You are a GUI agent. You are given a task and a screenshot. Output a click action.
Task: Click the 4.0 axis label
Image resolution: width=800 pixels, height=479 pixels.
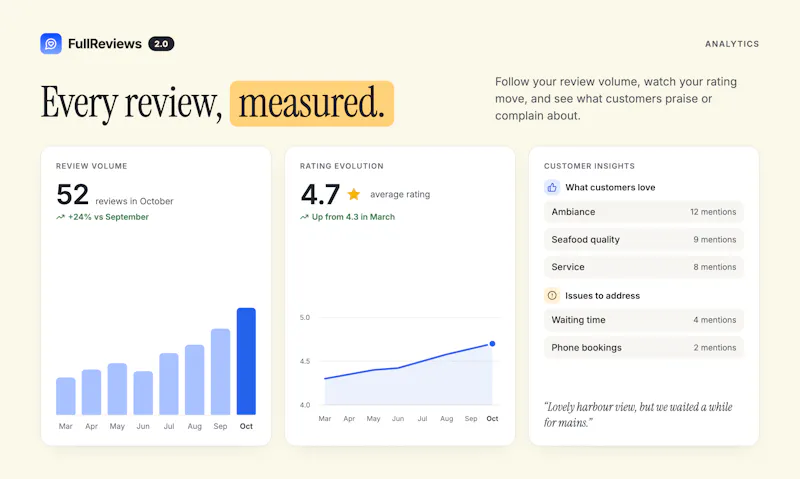tap(305, 405)
